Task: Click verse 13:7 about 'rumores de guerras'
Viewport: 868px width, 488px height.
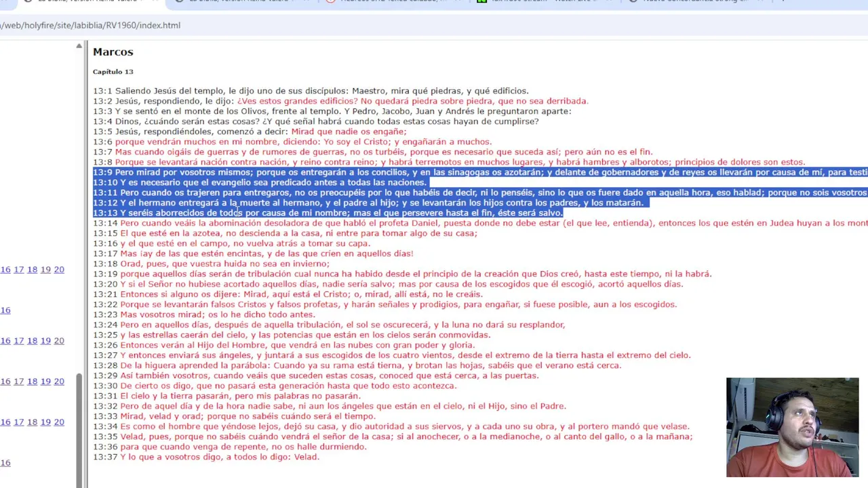Action: point(372,152)
